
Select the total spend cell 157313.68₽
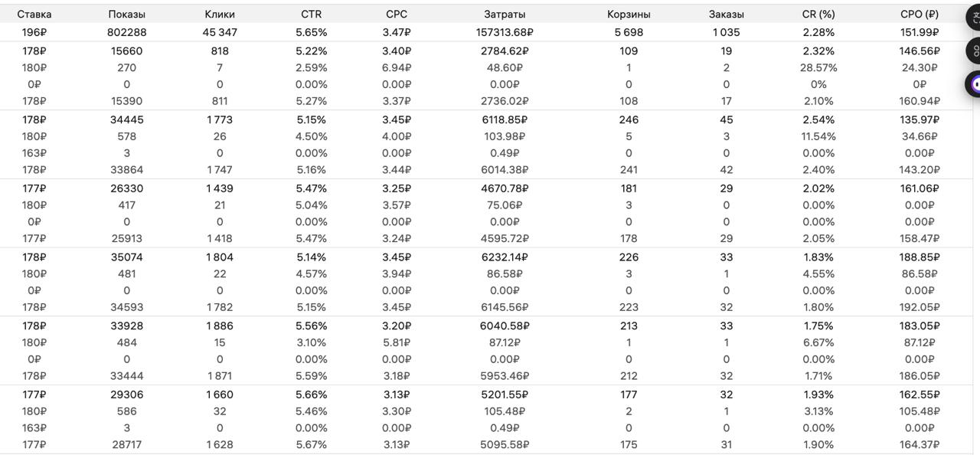505,32
